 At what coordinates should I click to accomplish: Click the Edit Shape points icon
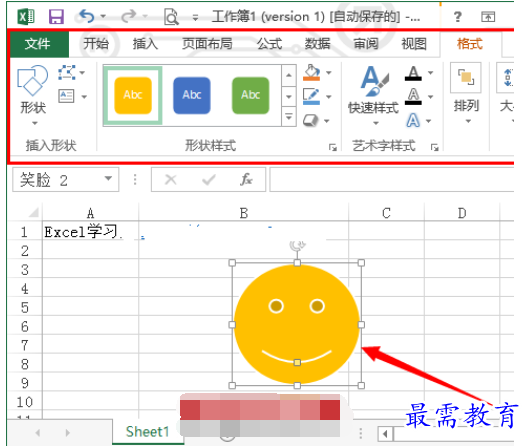tap(67, 72)
